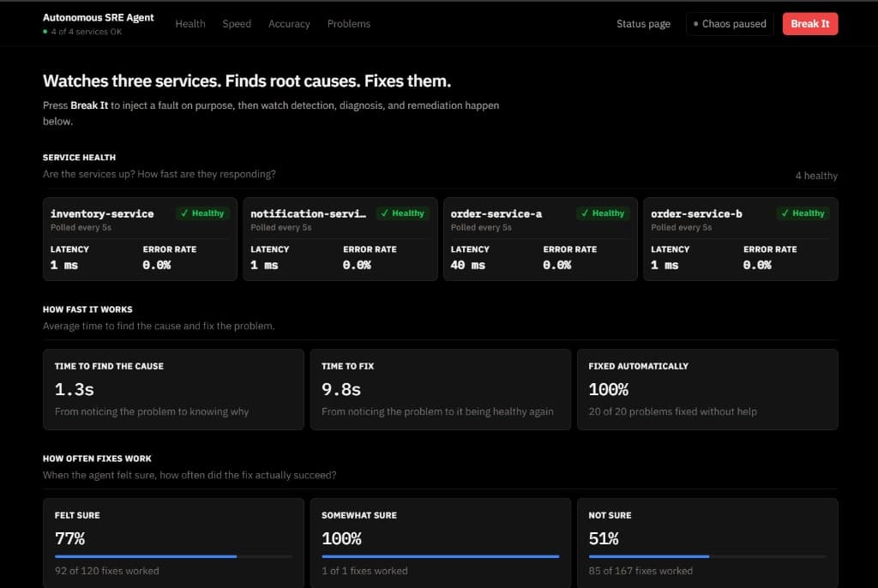Click bold 'Break It' in the intro paragraph
The height and width of the screenshot is (588, 878).
pyautogui.click(x=89, y=105)
